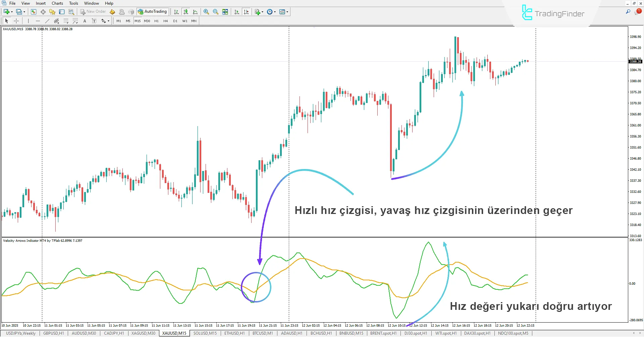The width and height of the screenshot is (644, 337).
Task: Switch chart to candlestick display
Action: coord(186,12)
